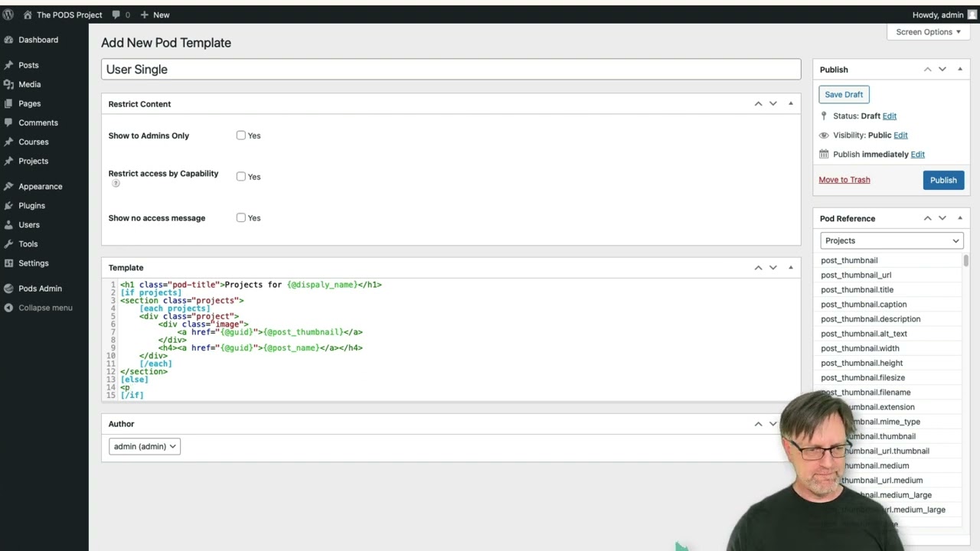Click the Pod Reference list scrollbar

click(966, 261)
